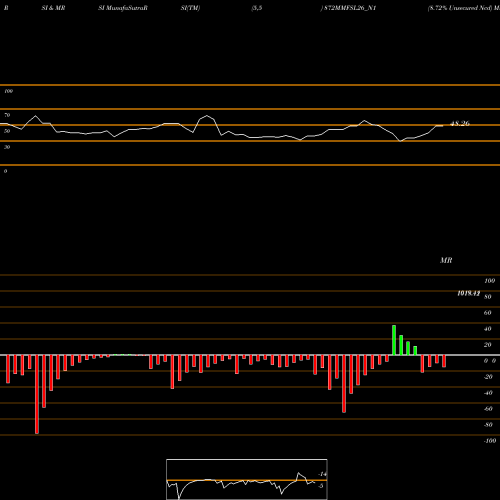Click the '(5,5' parameter text

[257, 8]
